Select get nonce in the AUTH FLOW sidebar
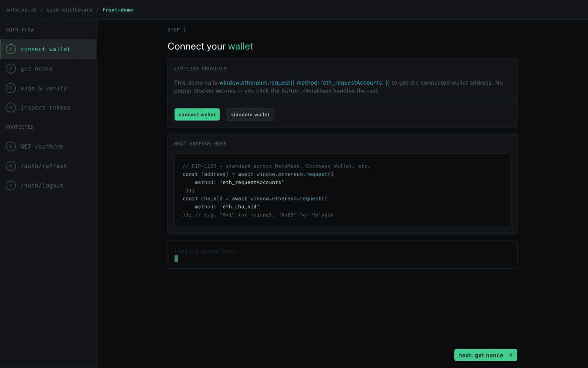This screenshot has height=368, width=588. pyautogui.click(x=37, y=68)
